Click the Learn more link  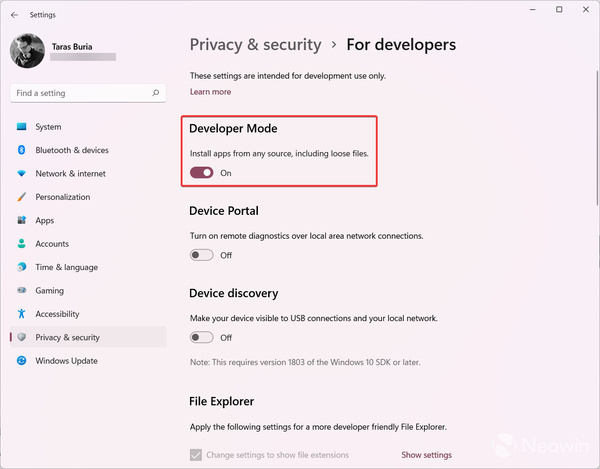210,92
